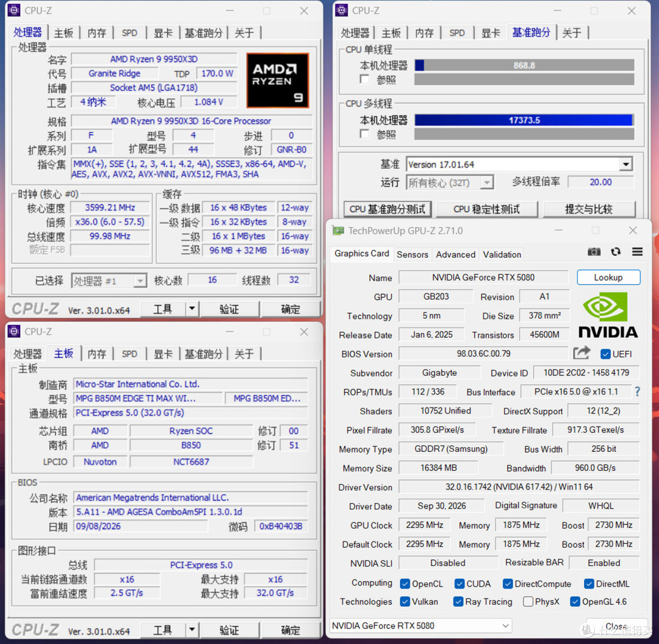Click the Bus Interface question mark

(x=638, y=392)
